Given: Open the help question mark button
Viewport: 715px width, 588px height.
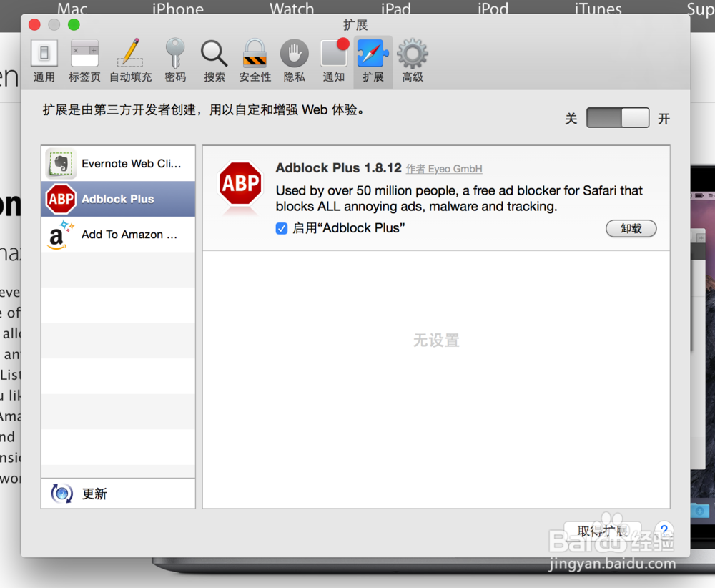Looking at the screenshot, I should [664, 531].
